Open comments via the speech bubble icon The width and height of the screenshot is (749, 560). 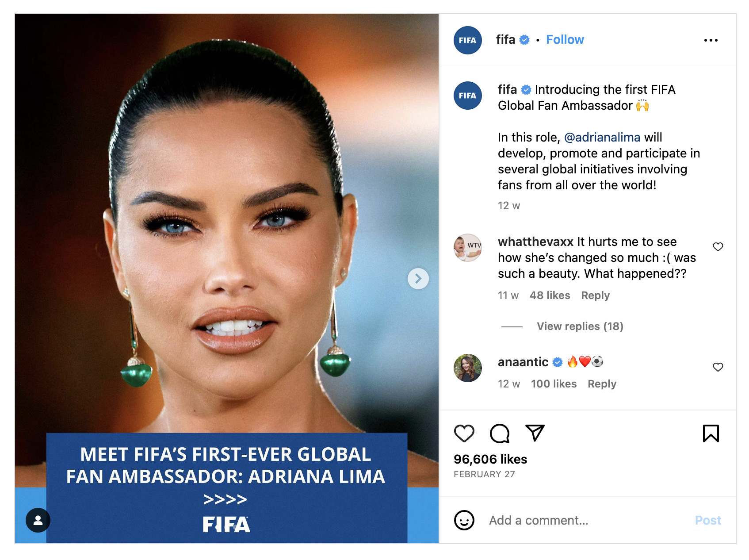(500, 433)
